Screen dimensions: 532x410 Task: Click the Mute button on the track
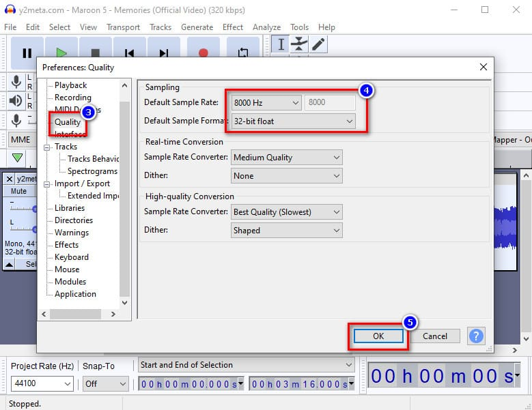pyautogui.click(x=18, y=192)
